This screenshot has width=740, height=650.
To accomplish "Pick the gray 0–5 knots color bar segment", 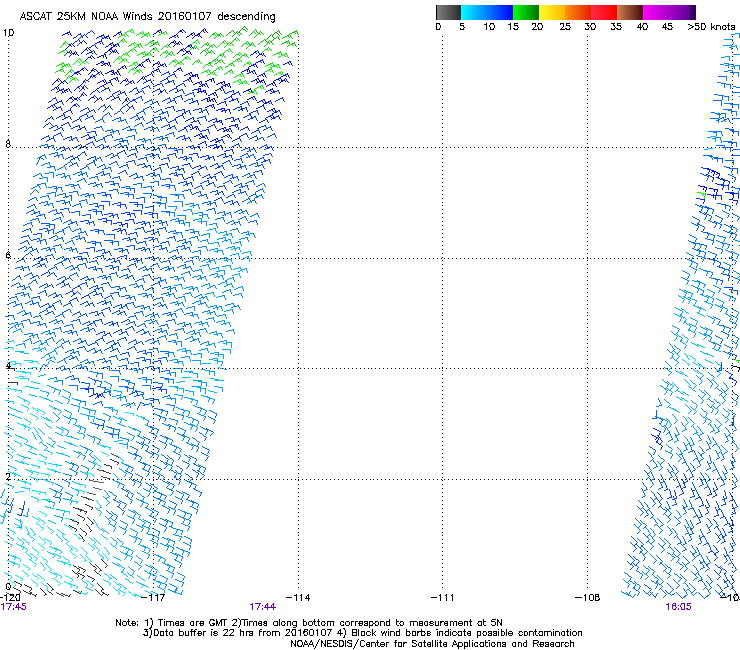I will pyautogui.click(x=448, y=12).
